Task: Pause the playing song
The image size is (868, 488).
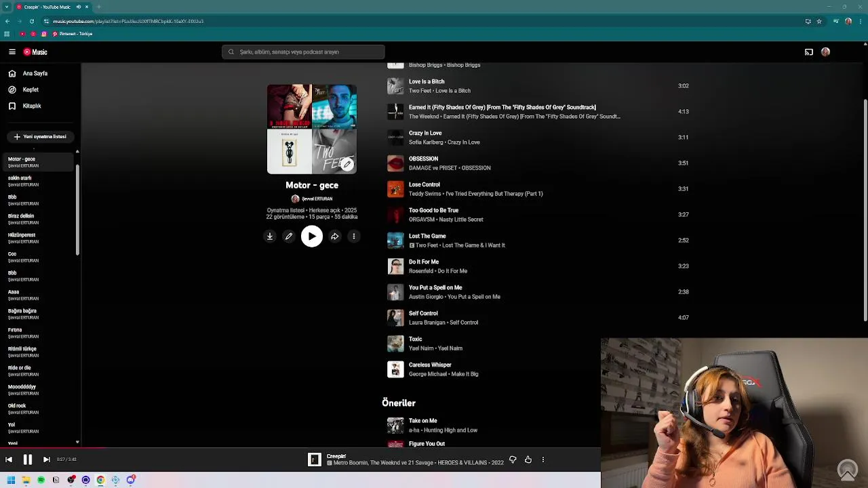Action: click(x=28, y=460)
